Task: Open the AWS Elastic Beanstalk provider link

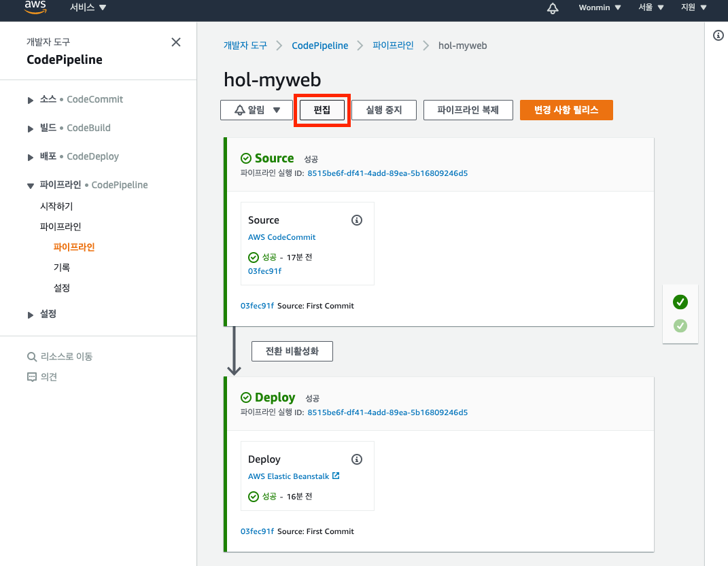Action: [x=288, y=476]
